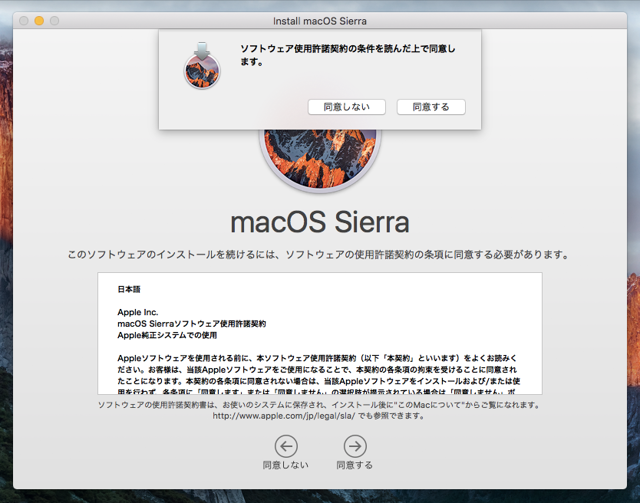Click the dialog message about agreeing to license
The width and height of the screenshot is (640, 503).
[348, 55]
